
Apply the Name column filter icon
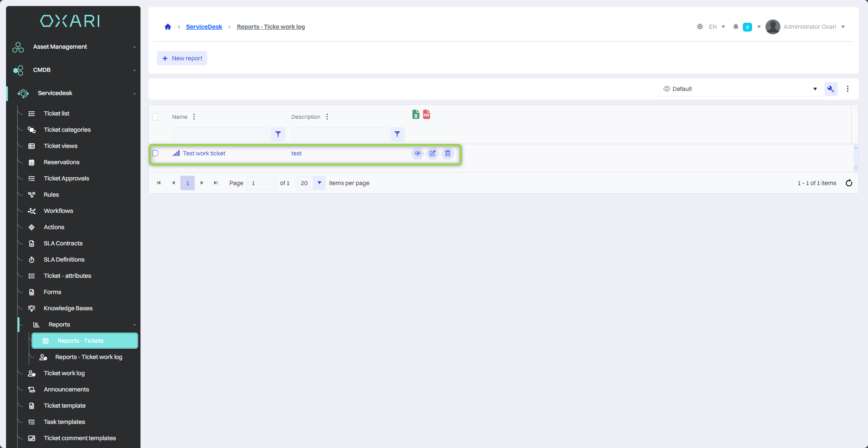pos(278,134)
